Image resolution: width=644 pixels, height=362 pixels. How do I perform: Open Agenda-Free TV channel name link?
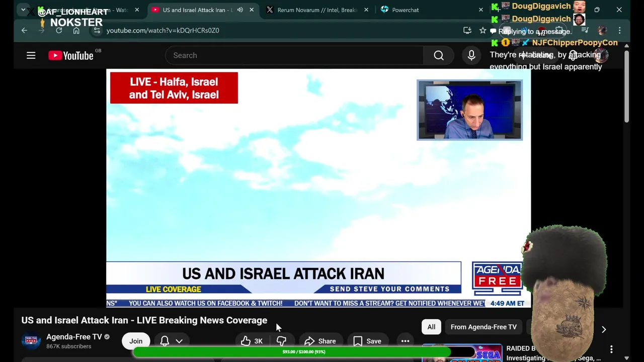click(74, 337)
